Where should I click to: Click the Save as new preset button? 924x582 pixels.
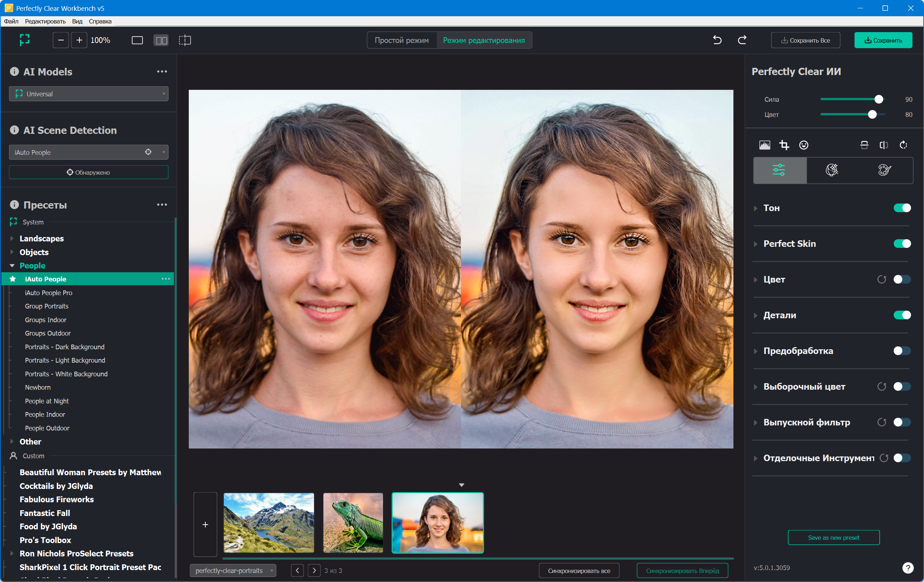point(833,538)
